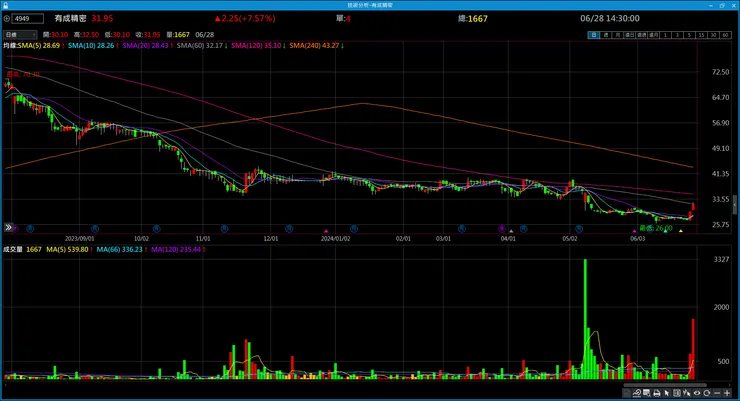Click the SMA(60) 32.17 legend label
The height and width of the screenshot is (401, 740).
click(200, 45)
